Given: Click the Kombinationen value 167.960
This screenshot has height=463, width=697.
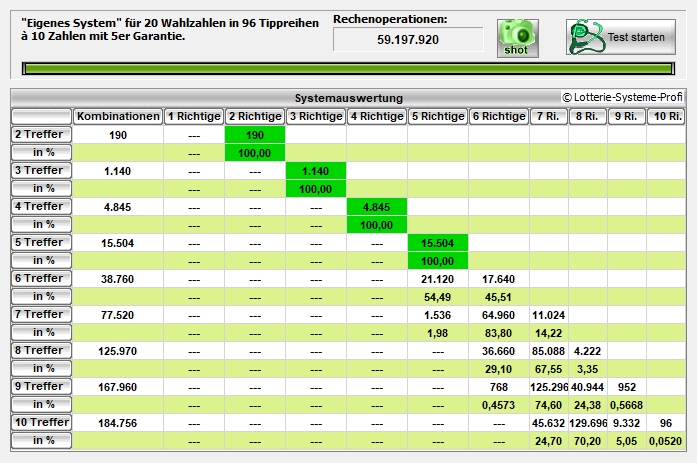Looking at the screenshot, I should pyautogui.click(x=117, y=387).
